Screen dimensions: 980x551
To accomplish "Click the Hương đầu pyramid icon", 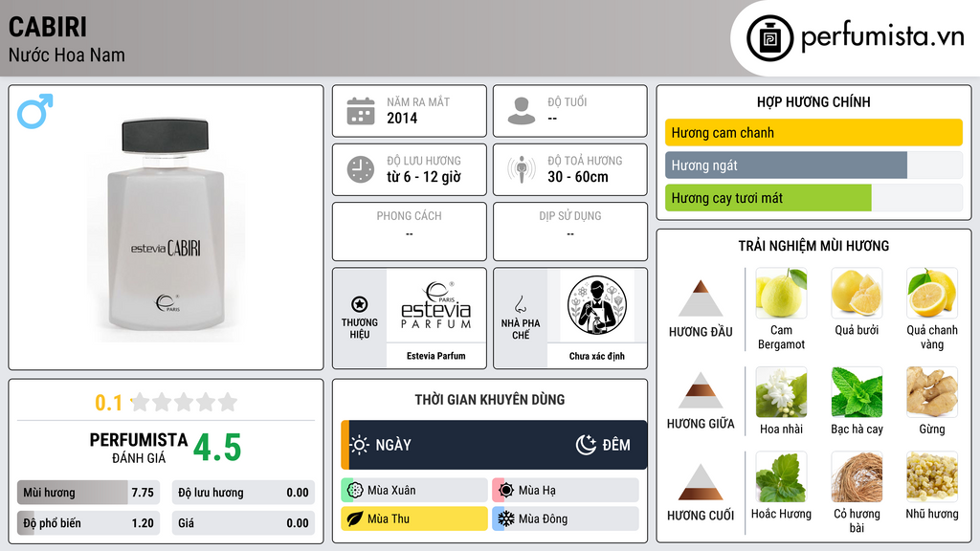I will tap(701, 298).
